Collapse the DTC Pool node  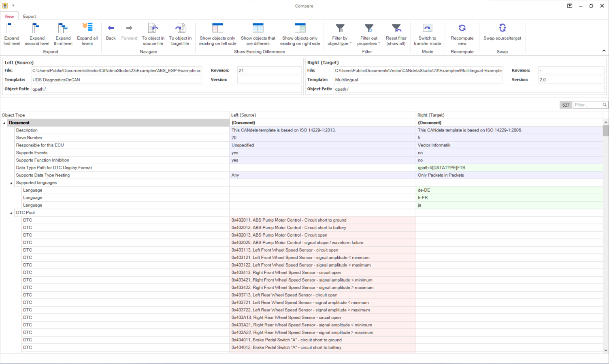tap(11, 213)
